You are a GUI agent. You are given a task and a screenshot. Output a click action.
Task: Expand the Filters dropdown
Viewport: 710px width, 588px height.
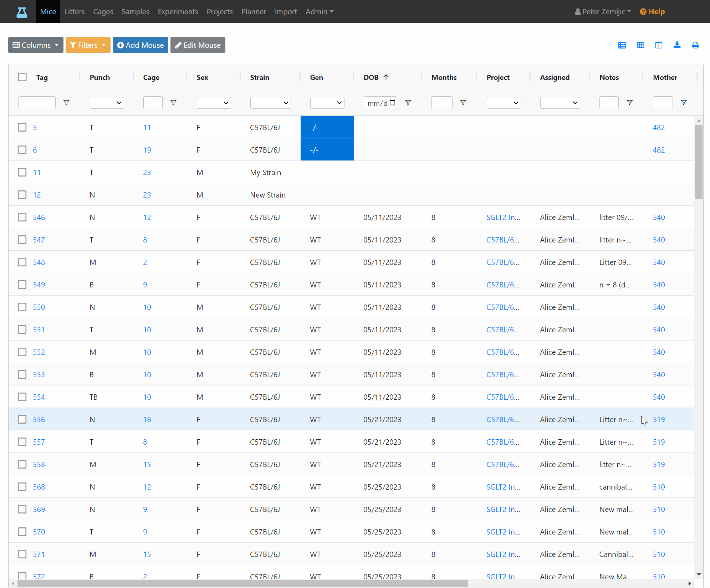point(88,45)
